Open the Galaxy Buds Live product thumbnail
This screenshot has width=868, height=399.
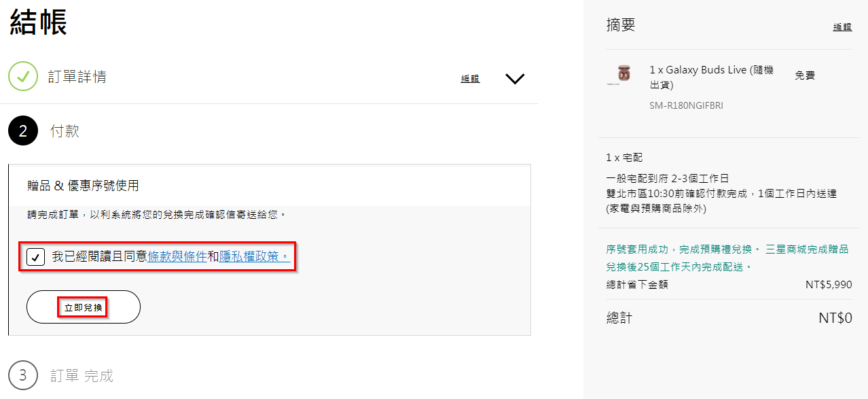(623, 74)
